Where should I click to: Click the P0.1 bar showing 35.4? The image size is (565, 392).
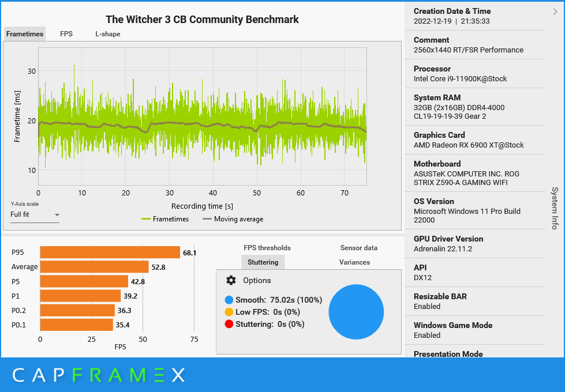coord(76,325)
